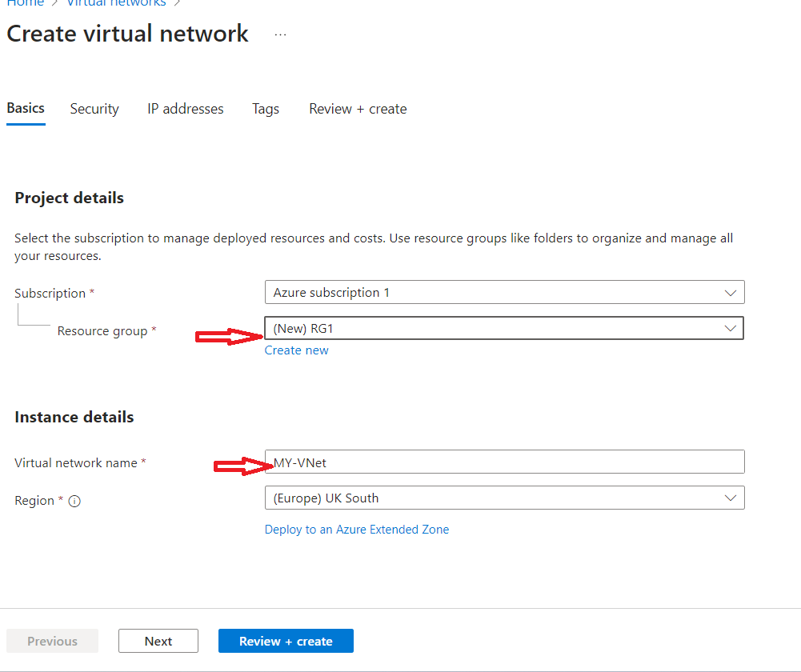
Task: Expand the (New) RG1 resource group dropdown
Action: tap(504, 328)
